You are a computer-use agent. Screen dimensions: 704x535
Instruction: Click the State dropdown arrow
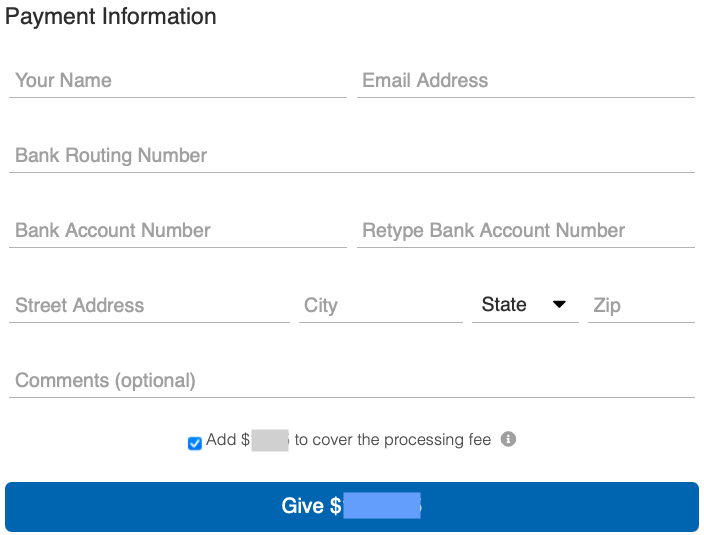click(559, 305)
